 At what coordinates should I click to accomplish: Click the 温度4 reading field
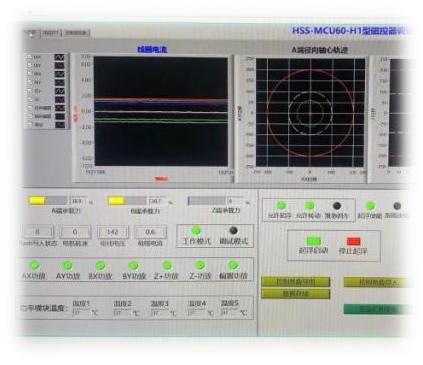tap(197, 313)
